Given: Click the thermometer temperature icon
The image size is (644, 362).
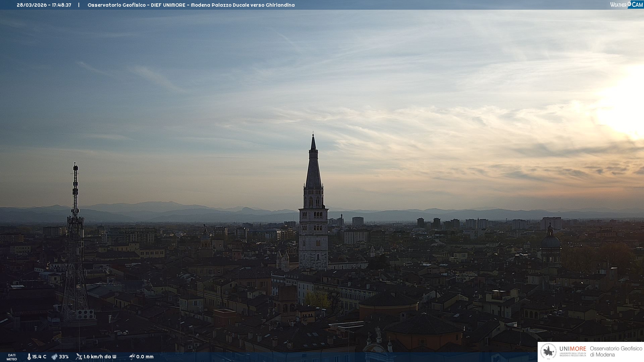Looking at the screenshot, I should (29, 357).
